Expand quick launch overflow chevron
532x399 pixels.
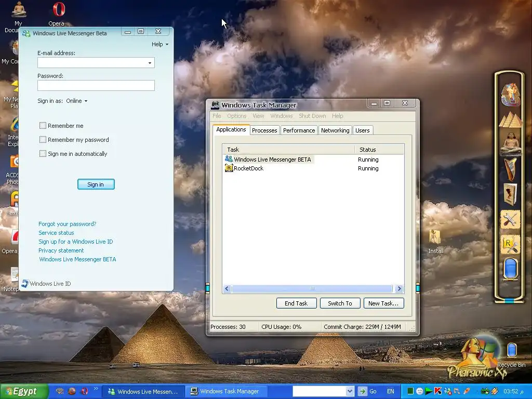(x=96, y=389)
